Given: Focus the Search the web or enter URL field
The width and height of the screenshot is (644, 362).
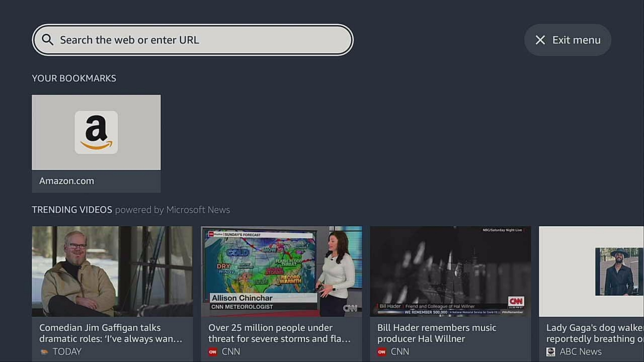Looking at the screenshot, I should click(193, 40).
